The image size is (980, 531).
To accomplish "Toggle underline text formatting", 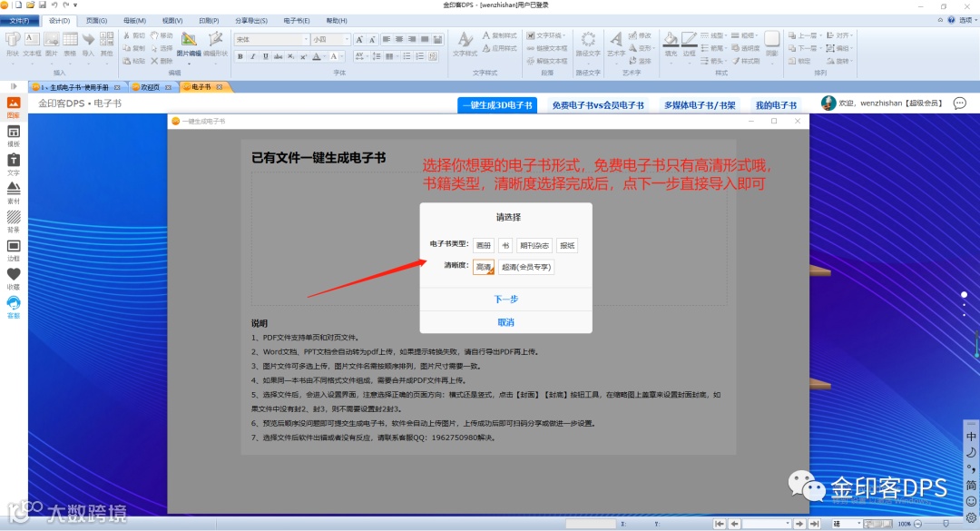I will [266, 56].
